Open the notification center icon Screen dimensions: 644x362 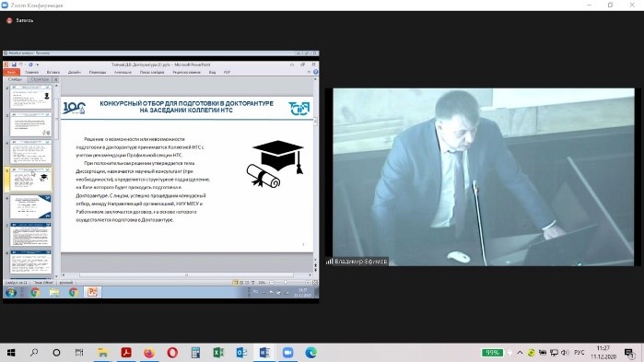point(629,353)
